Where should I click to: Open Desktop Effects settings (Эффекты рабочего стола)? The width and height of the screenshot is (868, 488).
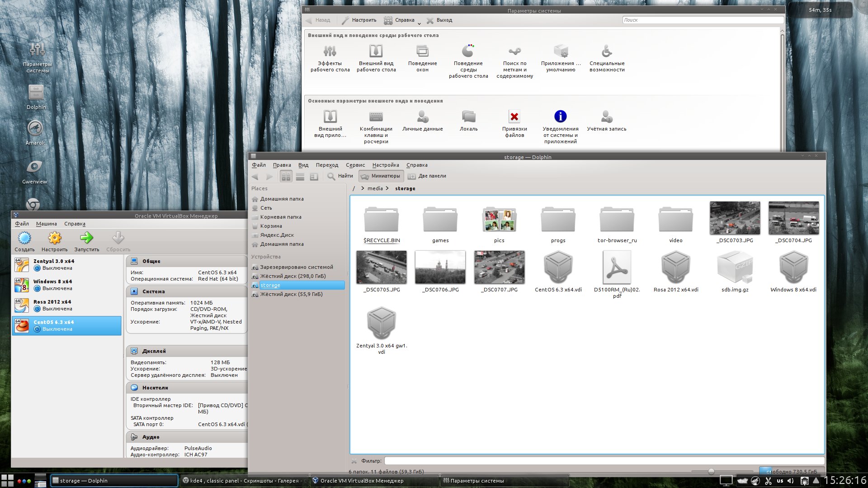[x=330, y=58]
